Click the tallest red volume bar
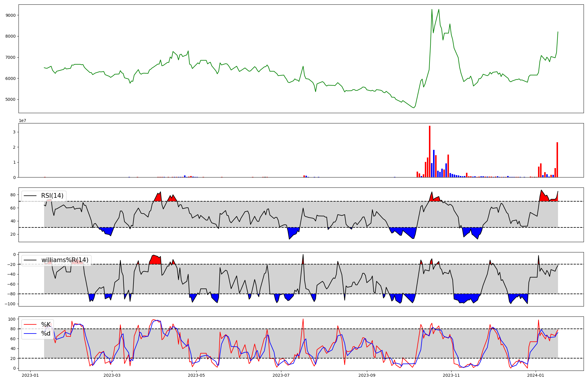588x382 pixels. pos(430,151)
